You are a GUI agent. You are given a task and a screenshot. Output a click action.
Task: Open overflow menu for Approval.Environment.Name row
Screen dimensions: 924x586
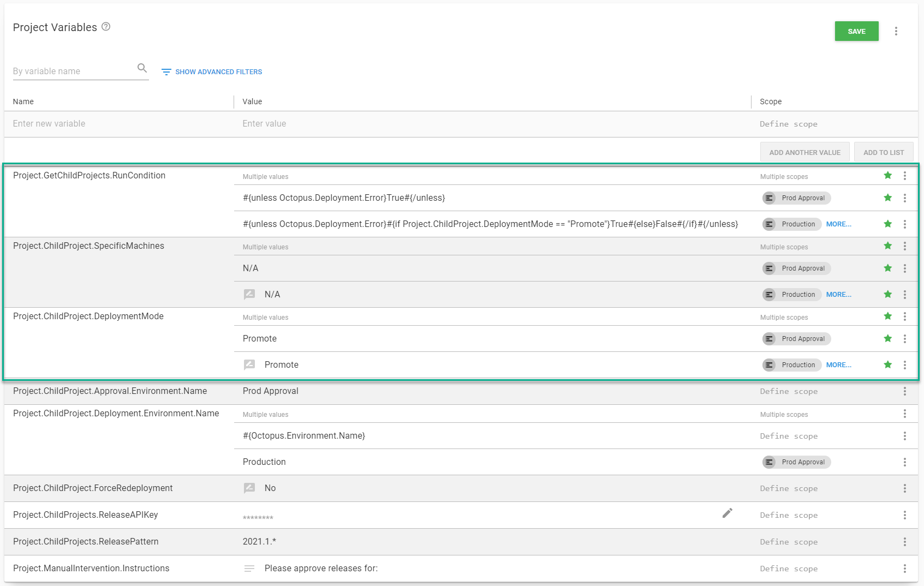[x=904, y=391]
